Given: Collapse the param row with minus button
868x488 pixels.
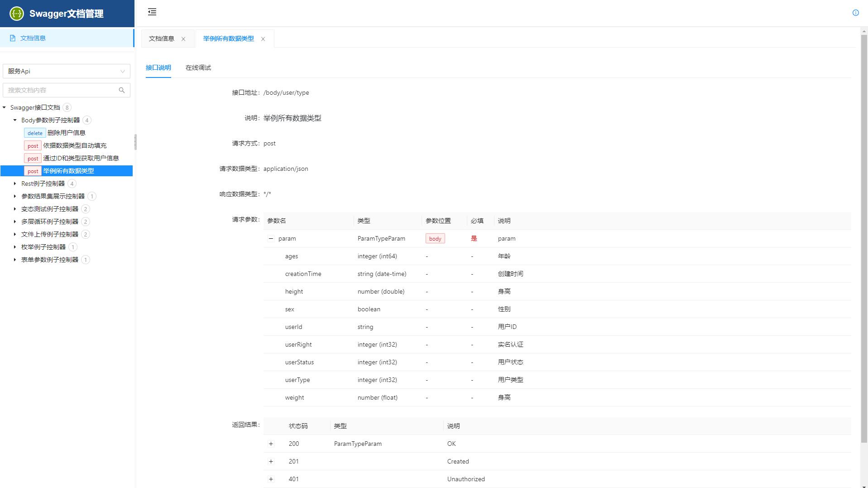Looking at the screenshot, I should click(x=271, y=238).
